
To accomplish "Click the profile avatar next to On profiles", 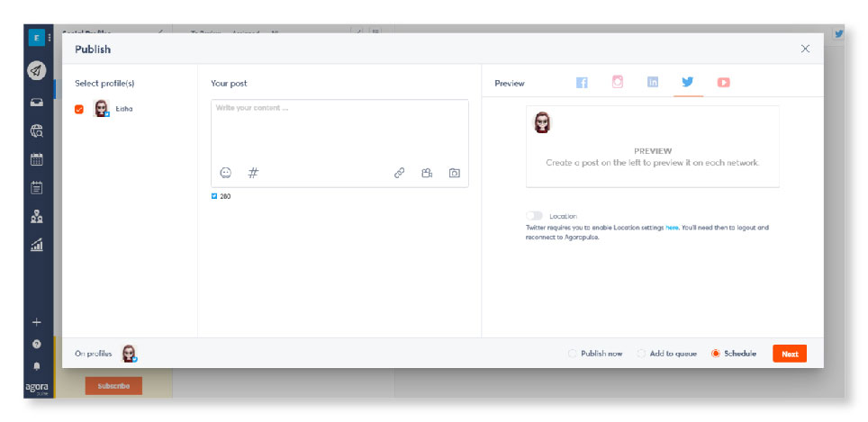I will point(130,354).
